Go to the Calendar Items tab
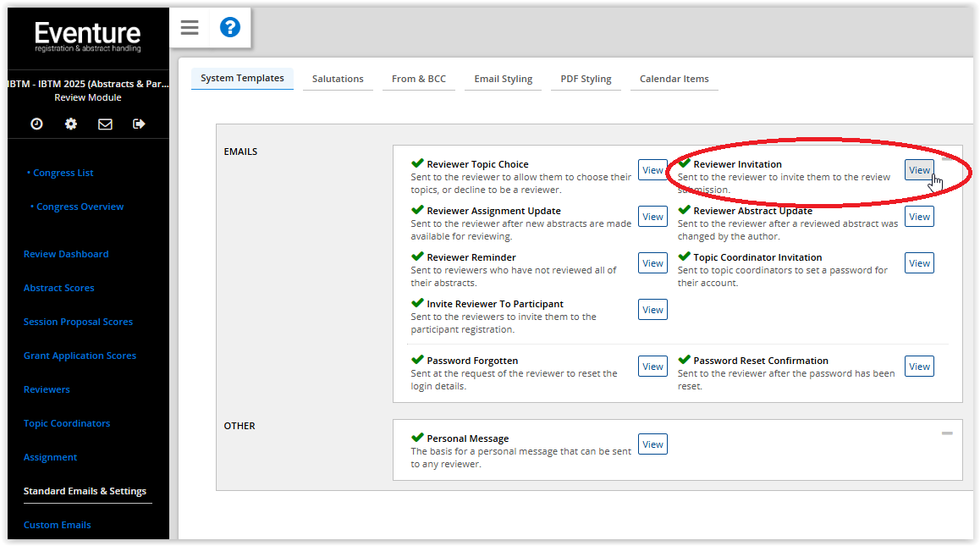 pos(674,79)
